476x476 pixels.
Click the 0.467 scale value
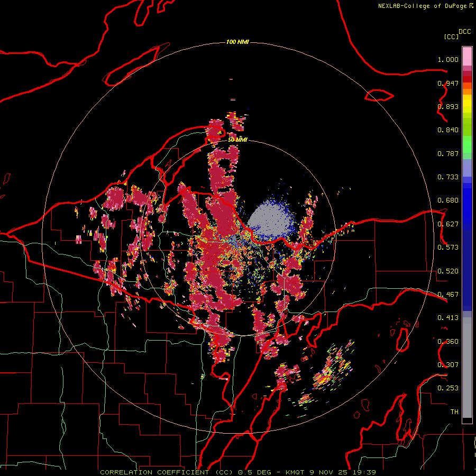[448, 295]
